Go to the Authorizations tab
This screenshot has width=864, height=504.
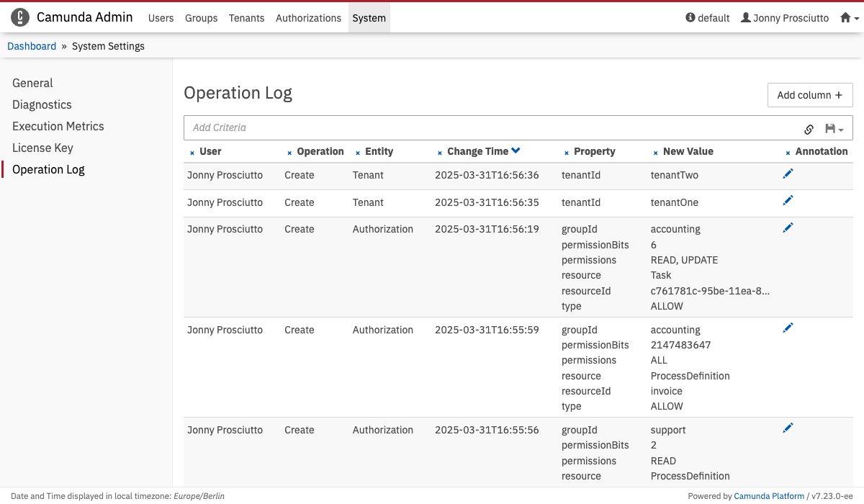point(308,18)
